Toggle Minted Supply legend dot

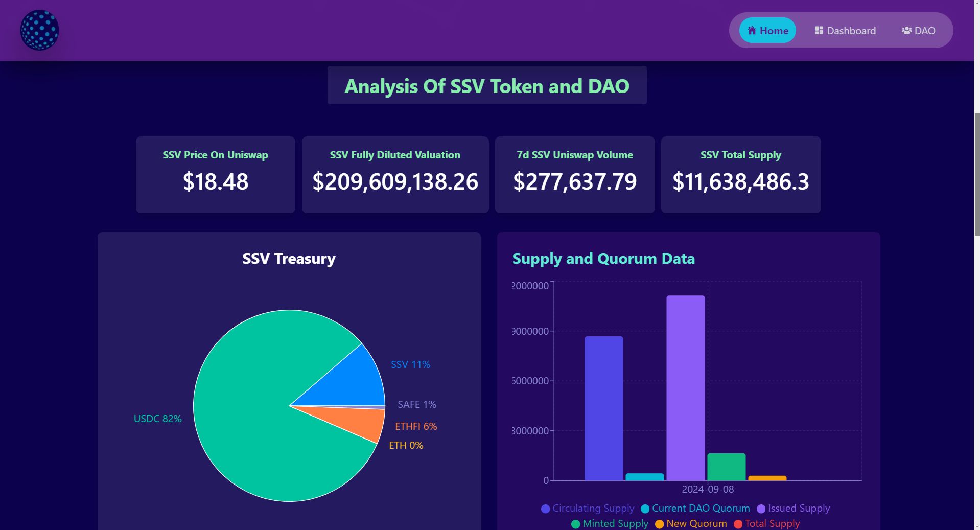575,524
